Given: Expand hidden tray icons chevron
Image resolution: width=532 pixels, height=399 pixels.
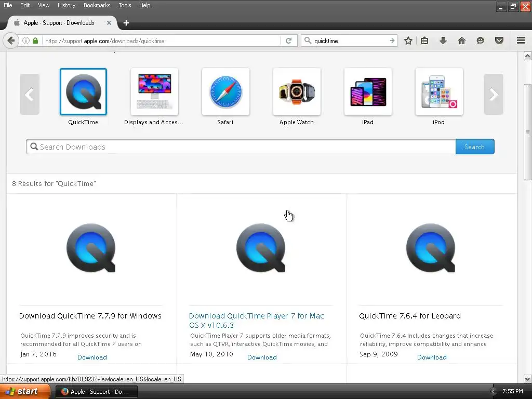Looking at the screenshot, I should coord(494,392).
